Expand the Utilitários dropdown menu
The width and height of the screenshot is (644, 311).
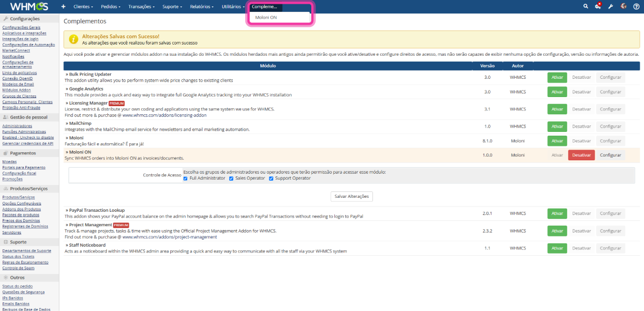pyautogui.click(x=233, y=6)
